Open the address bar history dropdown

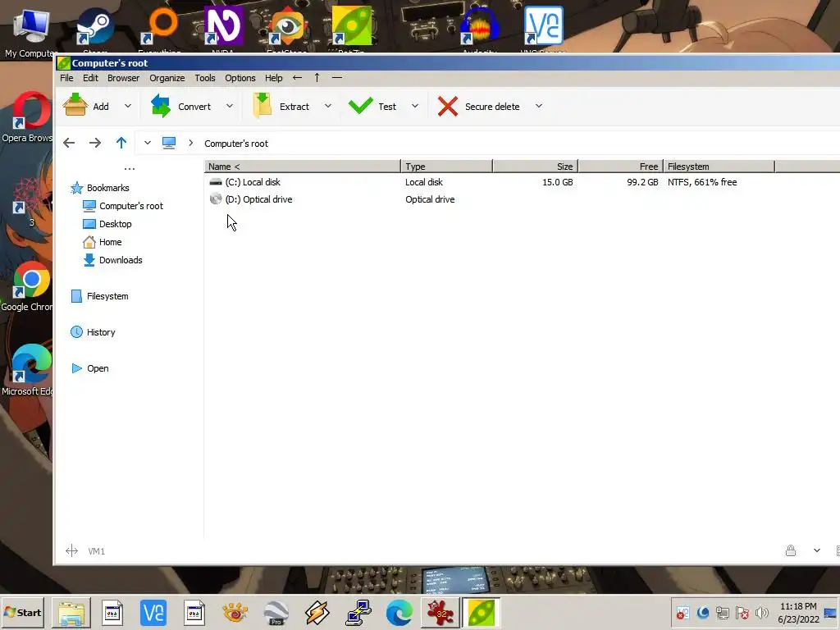click(x=148, y=143)
